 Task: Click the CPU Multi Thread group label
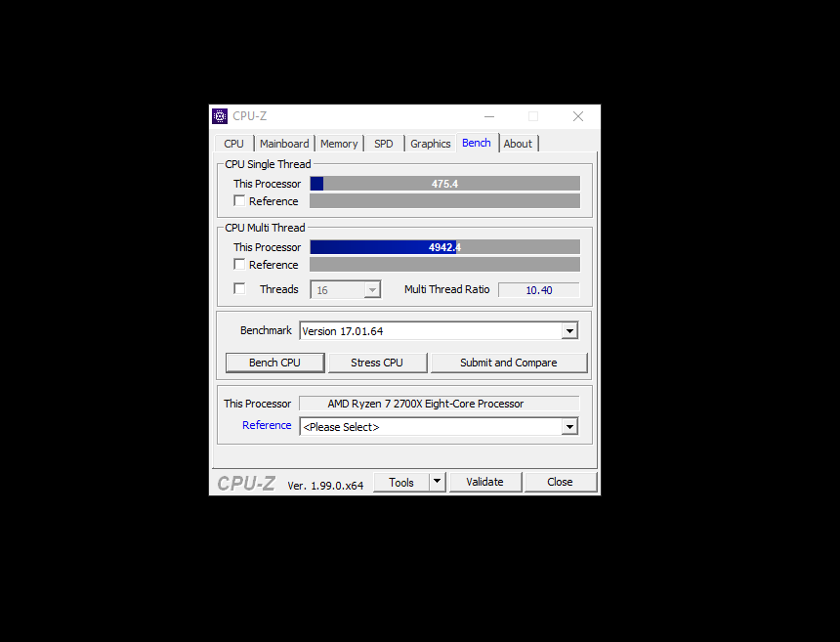coord(265,228)
